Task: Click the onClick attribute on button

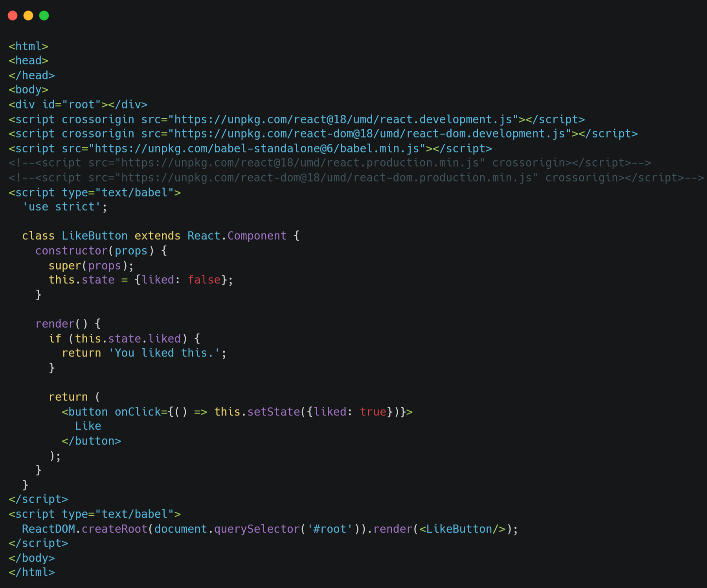Action: [x=138, y=412]
